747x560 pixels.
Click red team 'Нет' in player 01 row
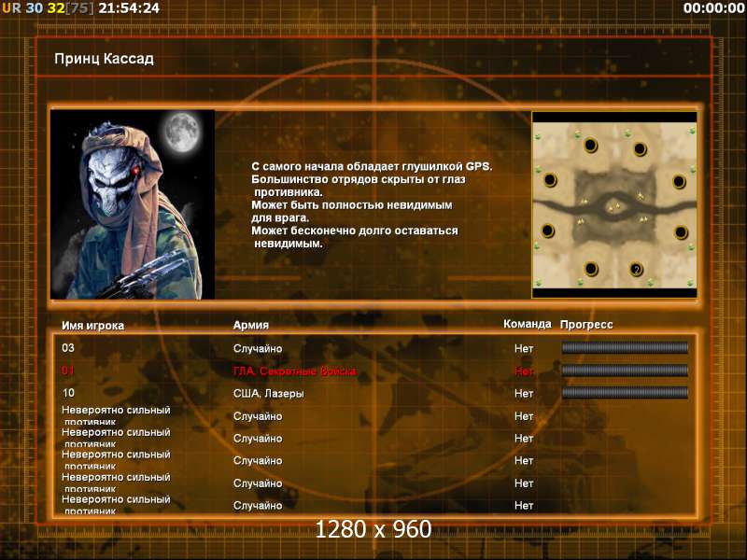524,371
